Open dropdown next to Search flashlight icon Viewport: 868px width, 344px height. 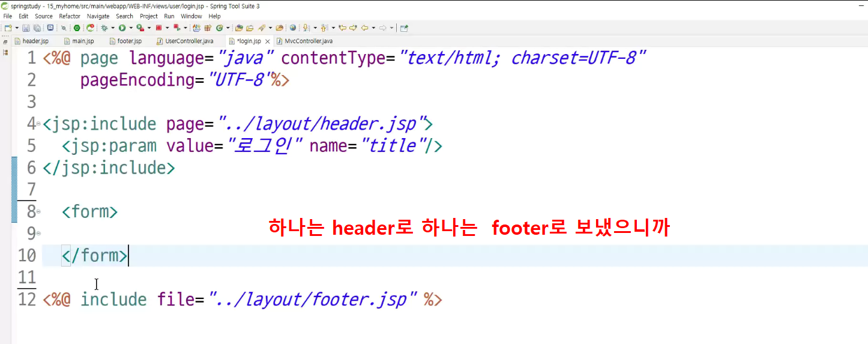[270, 28]
